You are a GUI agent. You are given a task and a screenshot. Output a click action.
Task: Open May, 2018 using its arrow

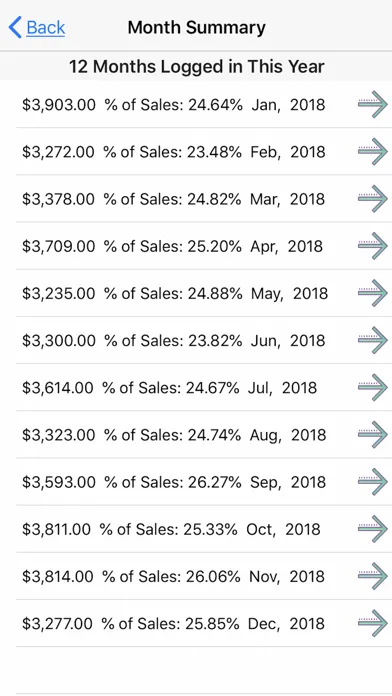(373, 293)
